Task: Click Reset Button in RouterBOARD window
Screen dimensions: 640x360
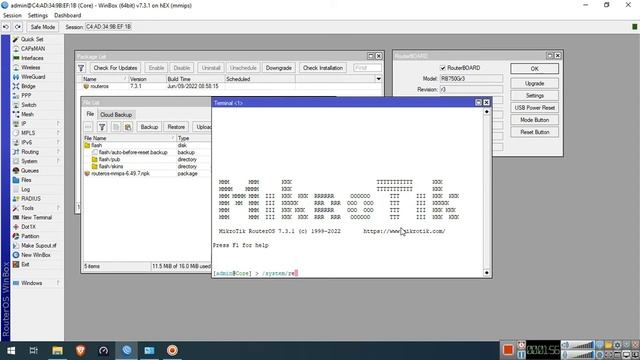Action: pyautogui.click(x=534, y=132)
